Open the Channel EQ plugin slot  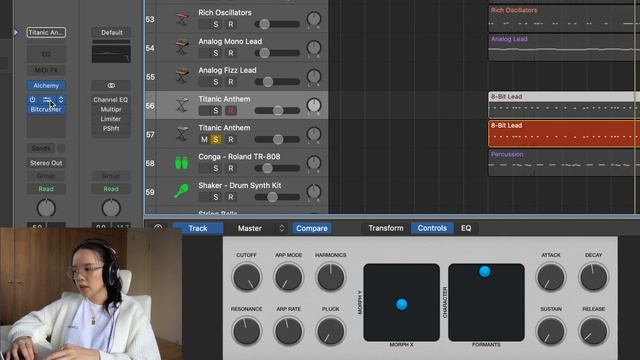tap(111, 100)
